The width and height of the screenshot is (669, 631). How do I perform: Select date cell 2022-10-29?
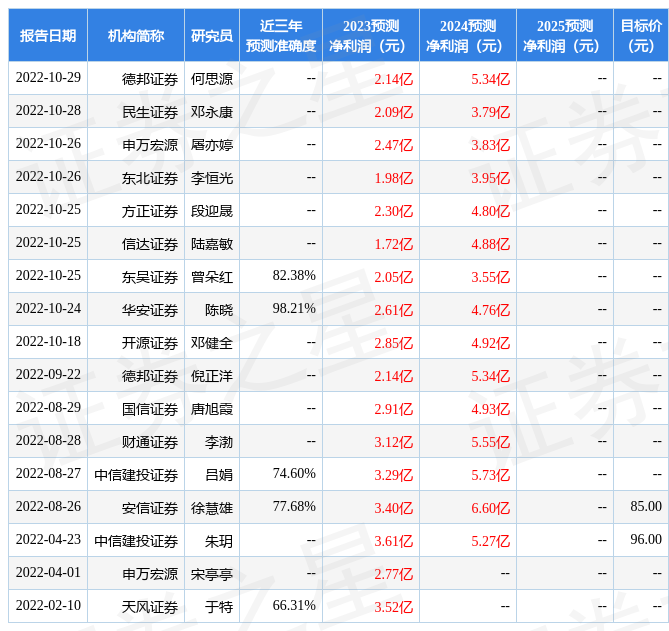pyautogui.click(x=48, y=78)
